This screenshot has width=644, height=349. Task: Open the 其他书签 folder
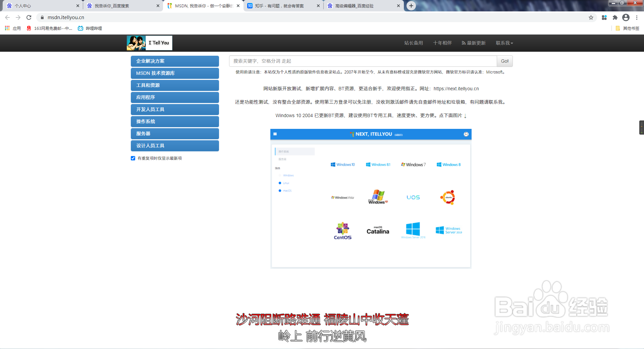(x=627, y=28)
